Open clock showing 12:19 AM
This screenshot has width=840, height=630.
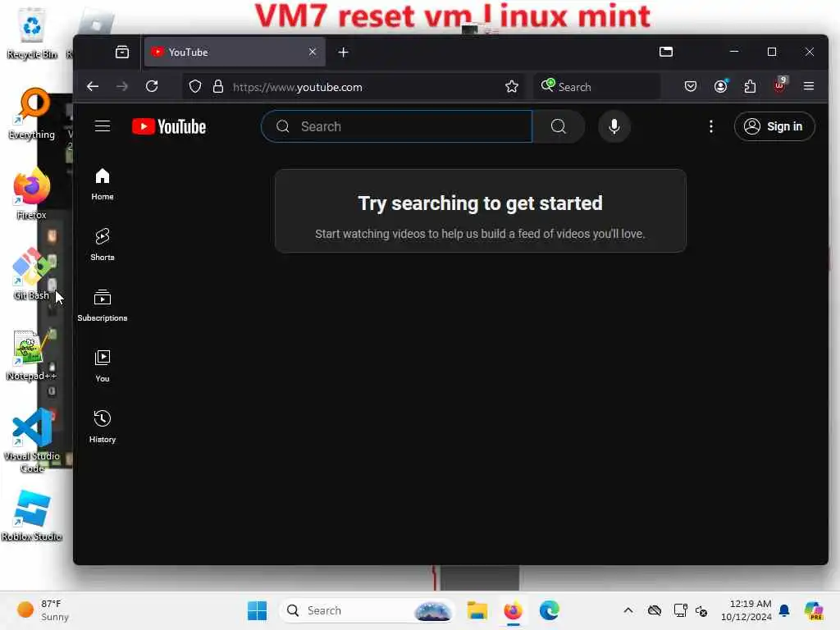point(746,610)
